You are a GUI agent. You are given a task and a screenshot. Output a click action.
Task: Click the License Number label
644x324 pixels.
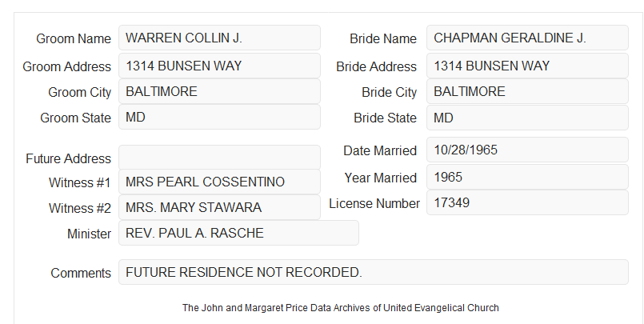[x=374, y=204]
